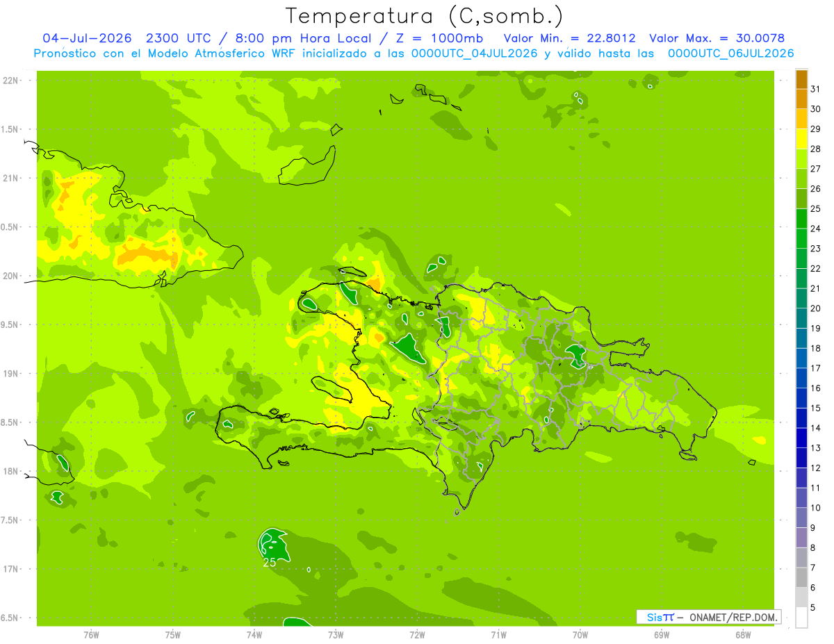Click the '76W' longitude axis label
The width and height of the screenshot is (834, 644).
pyautogui.click(x=91, y=635)
